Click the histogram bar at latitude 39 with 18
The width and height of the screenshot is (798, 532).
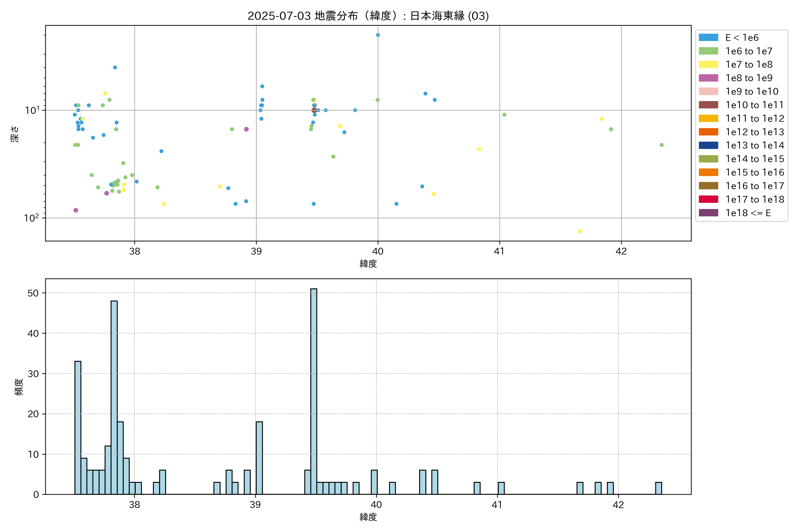[x=259, y=458]
